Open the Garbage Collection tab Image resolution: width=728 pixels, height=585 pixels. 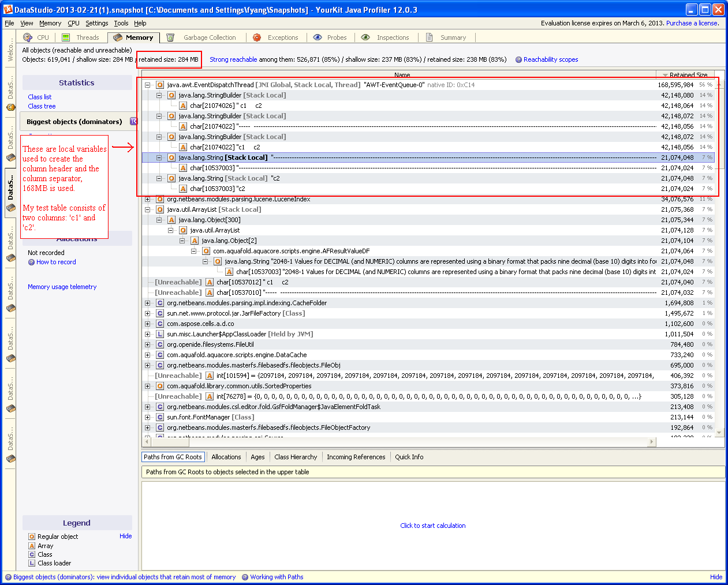(x=202, y=37)
